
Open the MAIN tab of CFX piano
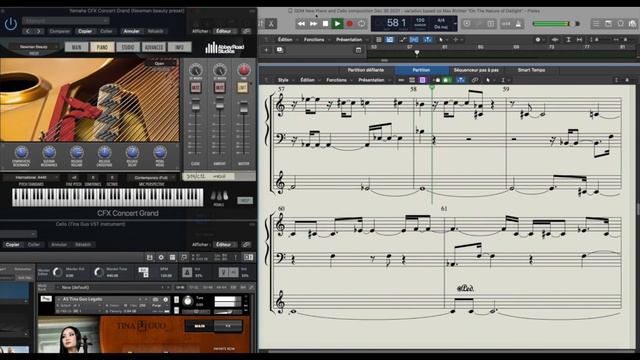coord(76,47)
